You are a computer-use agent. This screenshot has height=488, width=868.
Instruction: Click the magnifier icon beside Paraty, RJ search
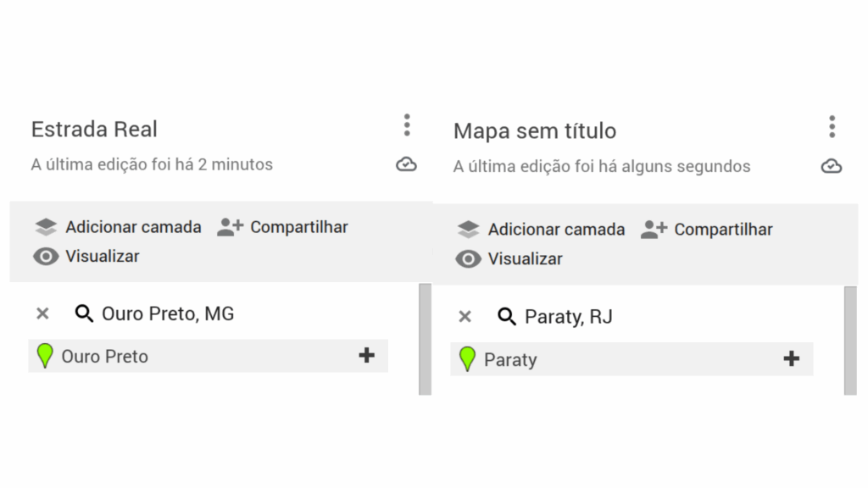coord(507,316)
